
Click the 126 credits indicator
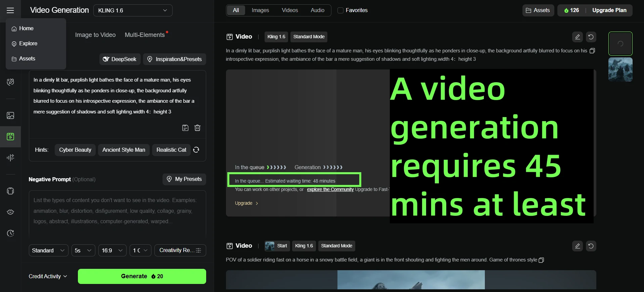coord(571,10)
